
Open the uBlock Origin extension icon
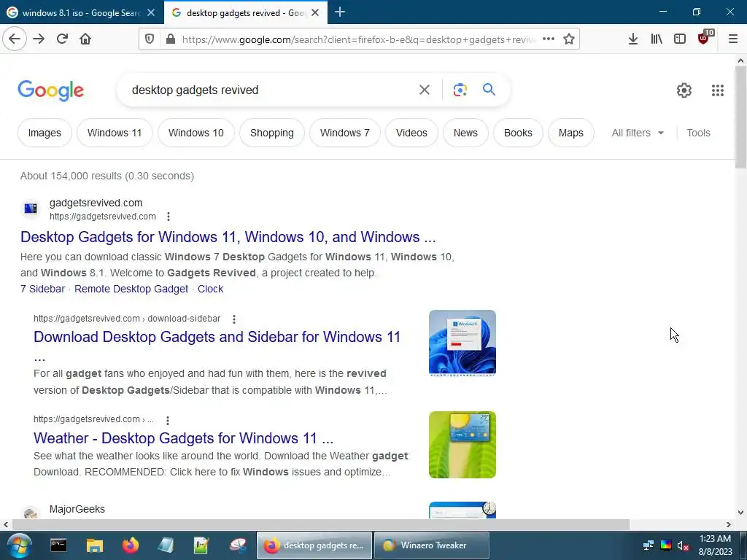[704, 38]
